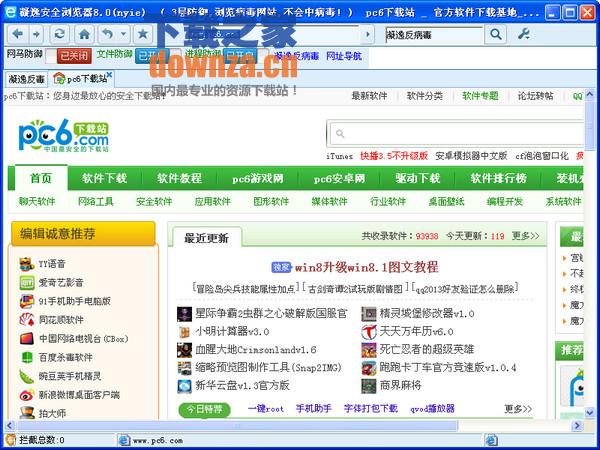The height and width of the screenshot is (450, 600).
Task: Open 软件教程 navigation item
Action: 179,178
